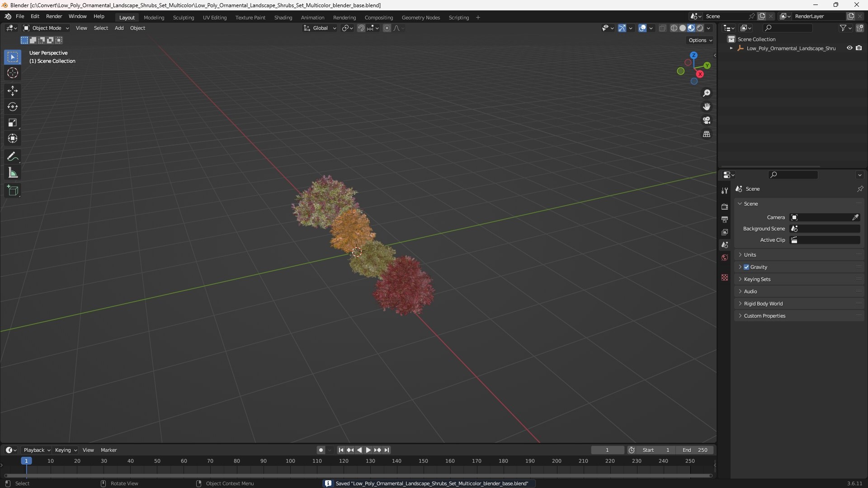
Task: Activate the Transform tool
Action: tap(13, 138)
